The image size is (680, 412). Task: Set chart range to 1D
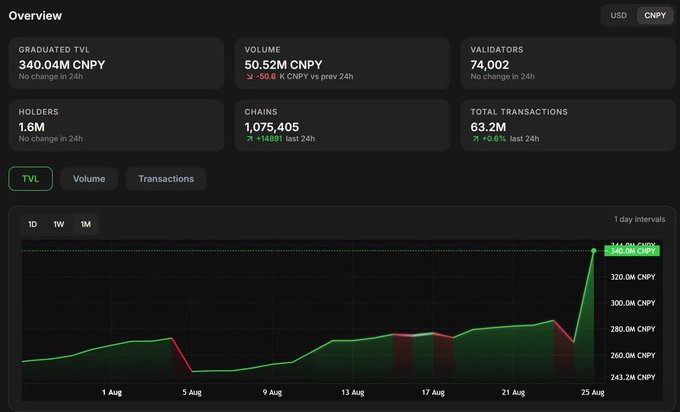pyautogui.click(x=33, y=224)
